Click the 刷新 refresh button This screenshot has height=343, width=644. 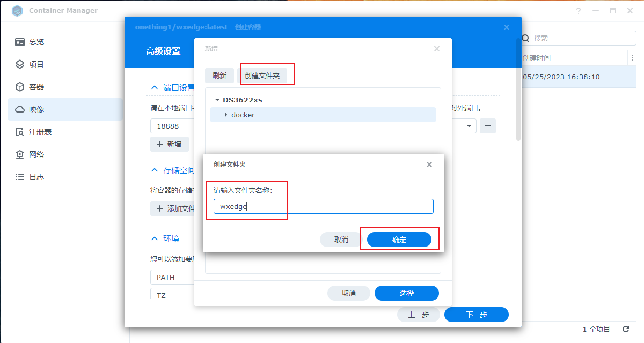(219, 76)
